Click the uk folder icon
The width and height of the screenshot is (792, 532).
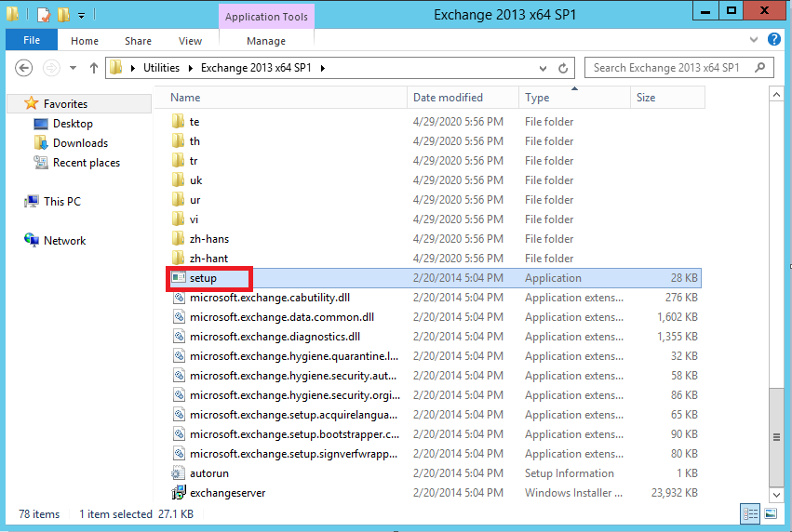(x=178, y=180)
